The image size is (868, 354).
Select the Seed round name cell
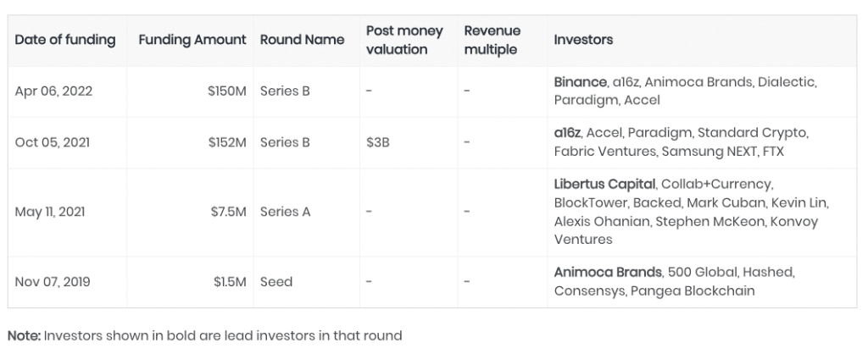276,281
